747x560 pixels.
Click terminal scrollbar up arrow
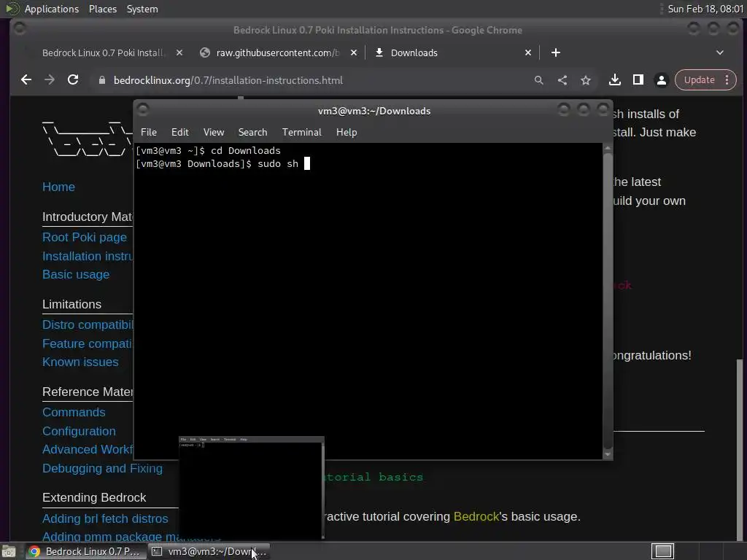tap(608, 148)
